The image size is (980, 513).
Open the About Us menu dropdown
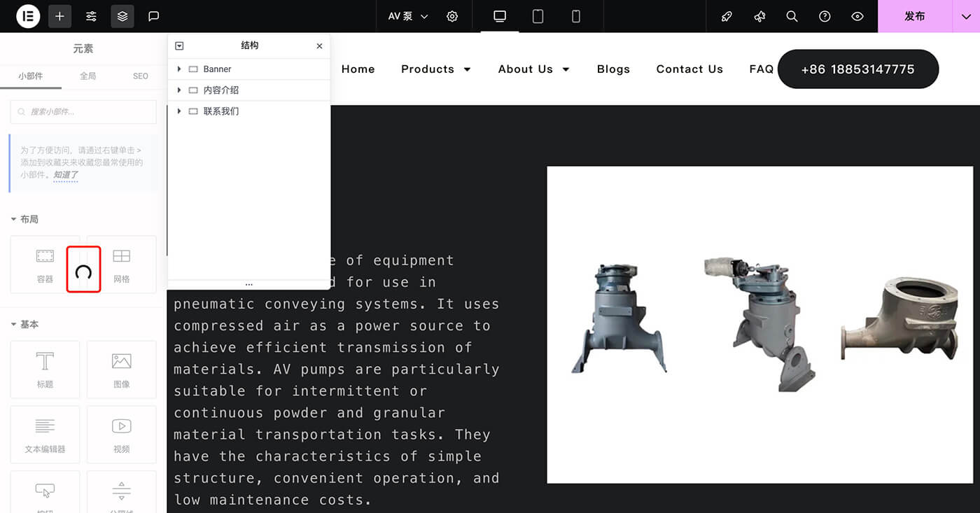pyautogui.click(x=534, y=69)
